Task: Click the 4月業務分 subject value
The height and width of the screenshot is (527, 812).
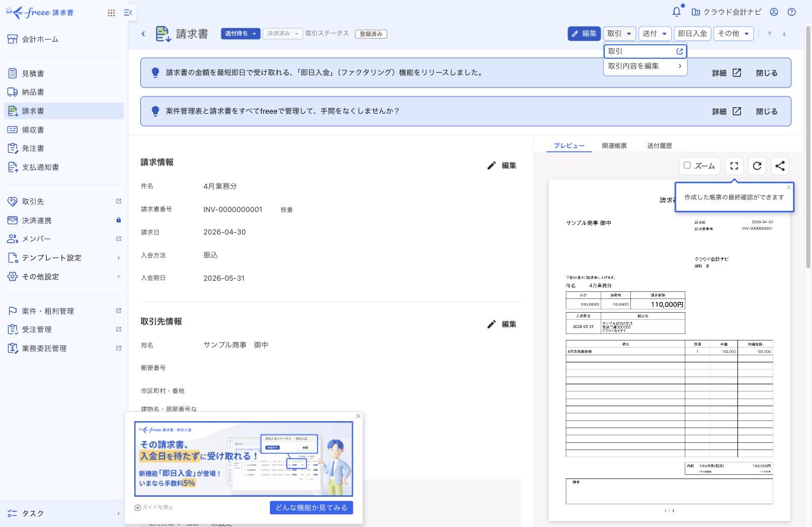Action: [220, 187]
